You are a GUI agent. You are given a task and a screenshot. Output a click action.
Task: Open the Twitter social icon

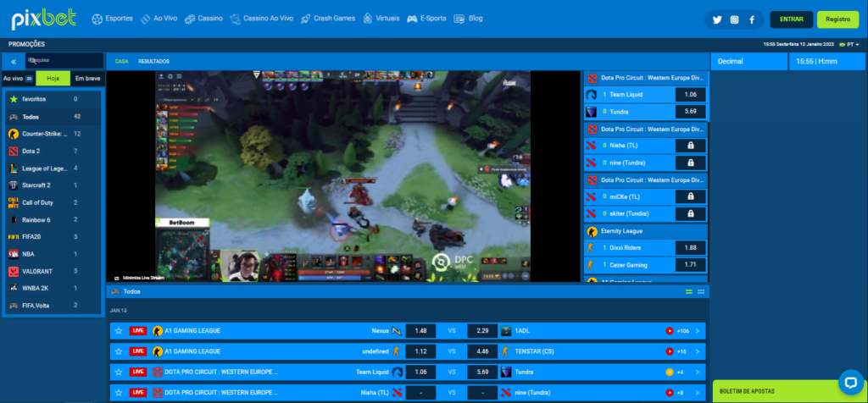716,19
